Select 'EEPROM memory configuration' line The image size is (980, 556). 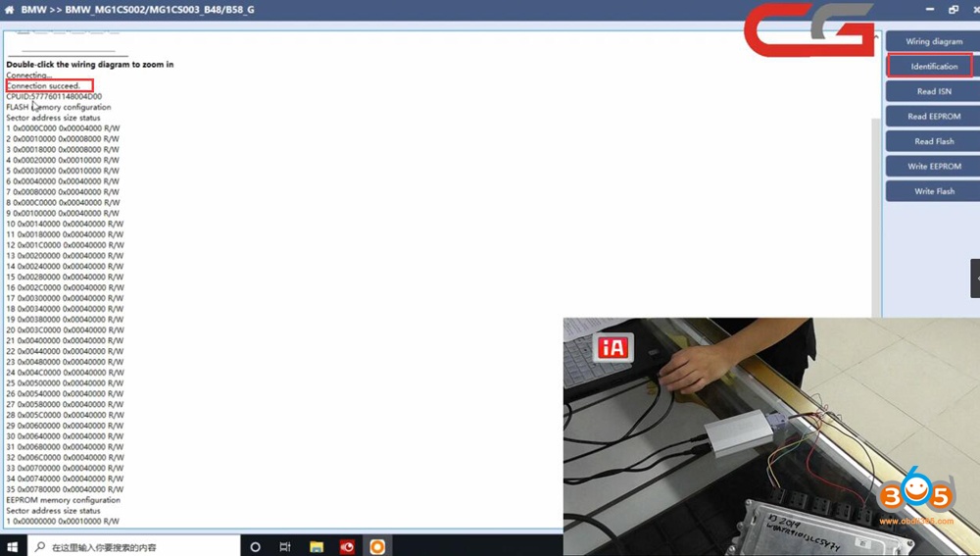[63, 500]
